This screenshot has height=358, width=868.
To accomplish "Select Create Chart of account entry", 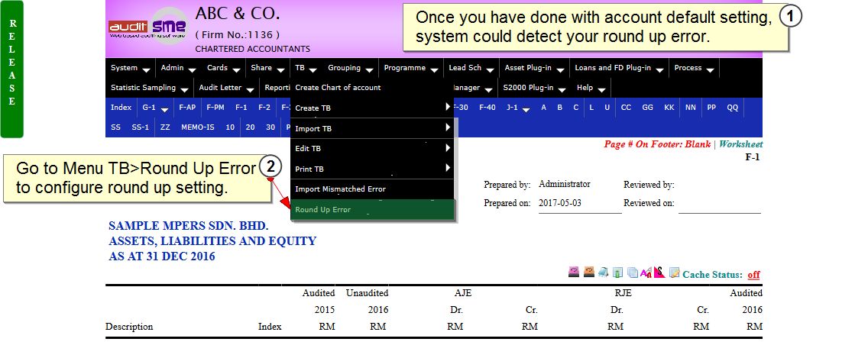I will click(372, 88).
